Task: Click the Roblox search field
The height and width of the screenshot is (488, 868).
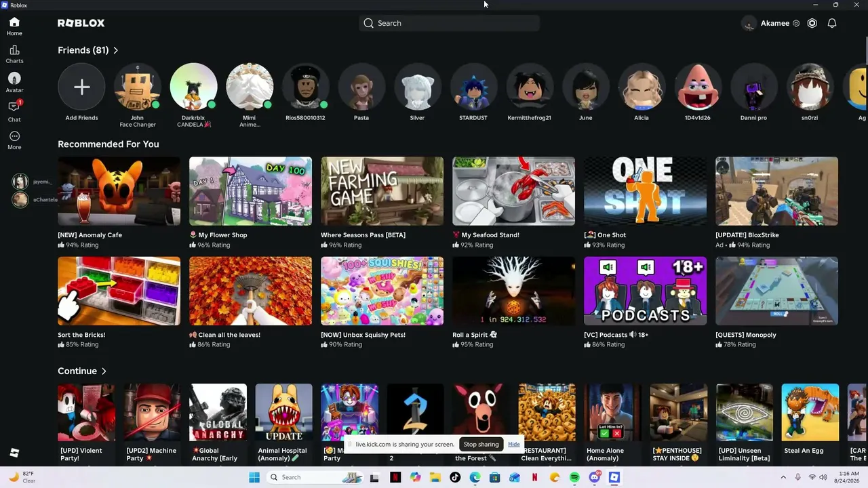Action: point(449,23)
